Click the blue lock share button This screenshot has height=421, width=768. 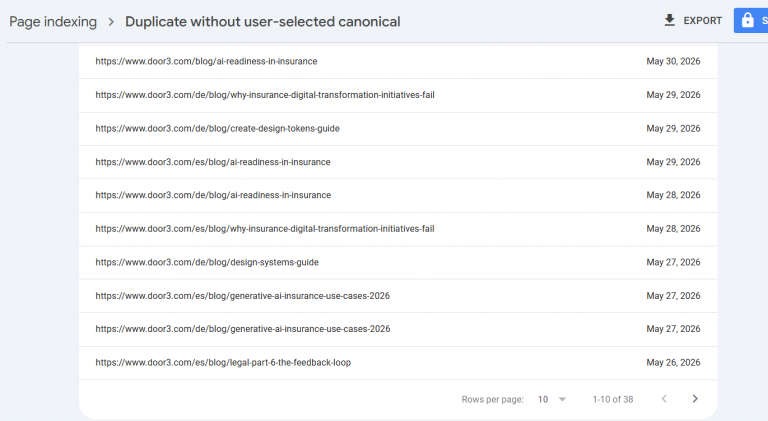pyautogui.click(x=751, y=21)
